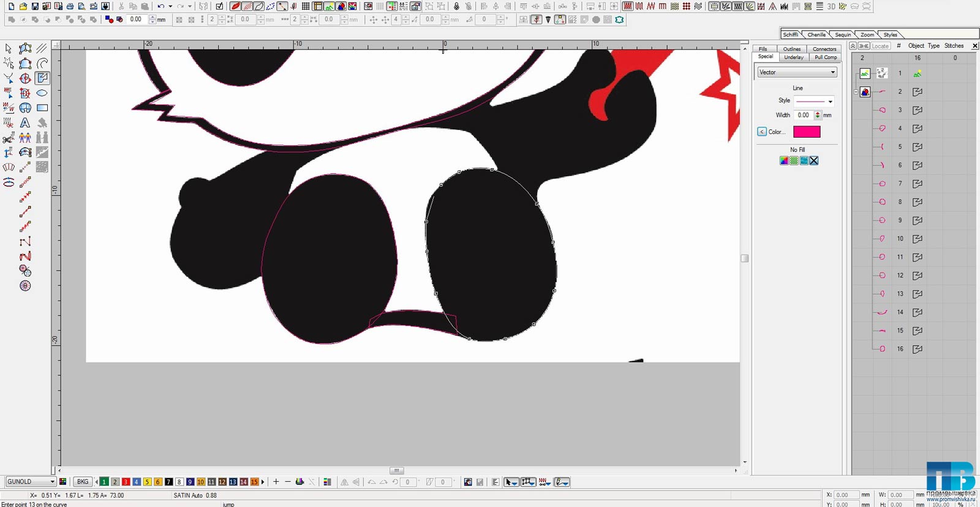Select the red run-stitch line tool
The height and width of the screenshot is (507, 980).
pos(25,212)
